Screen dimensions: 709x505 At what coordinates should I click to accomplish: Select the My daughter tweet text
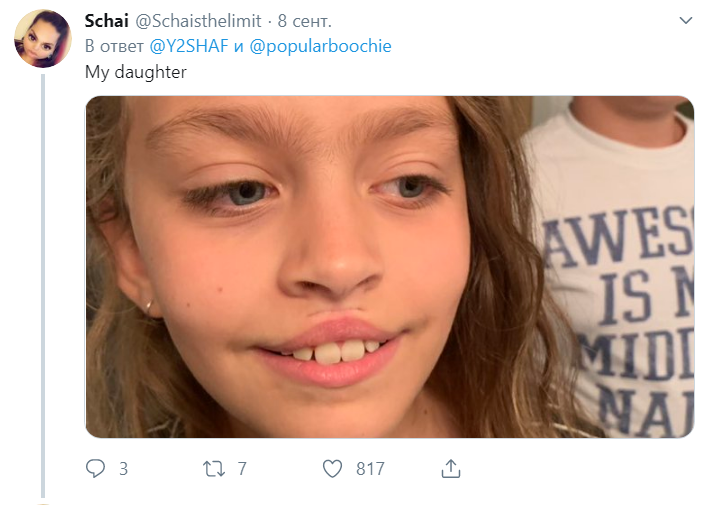(x=136, y=72)
